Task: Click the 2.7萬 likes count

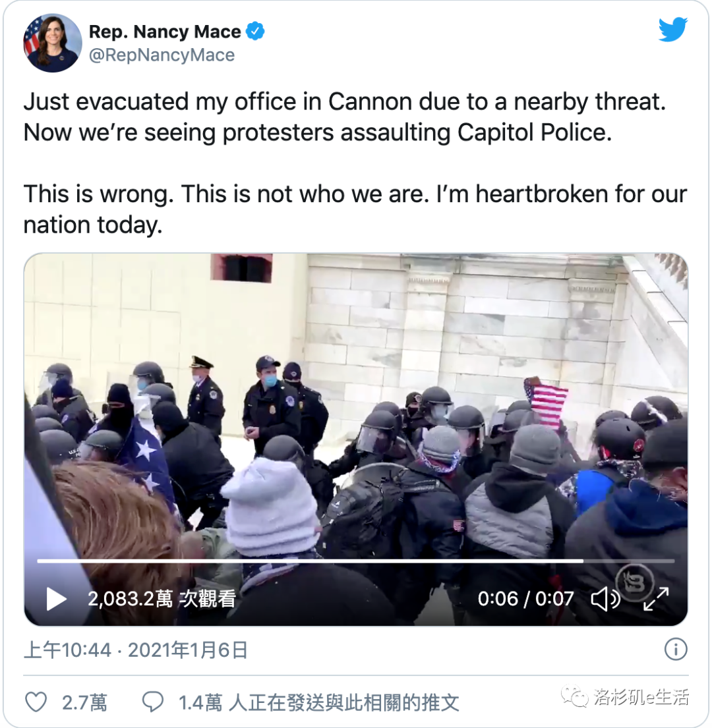Action: (84, 702)
